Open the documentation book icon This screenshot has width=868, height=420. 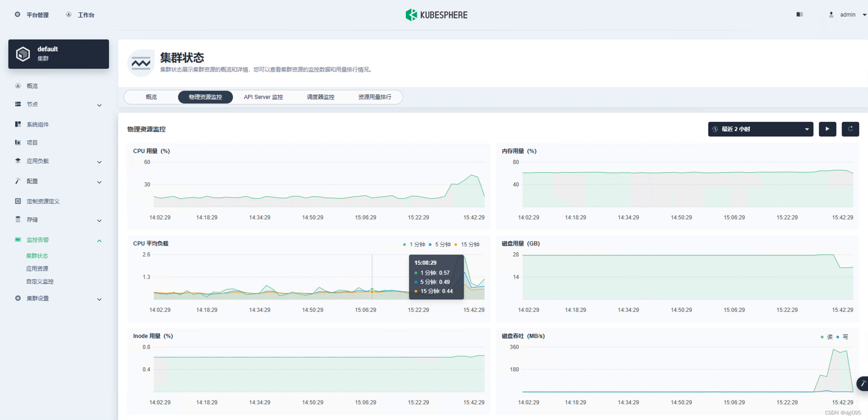tap(799, 15)
